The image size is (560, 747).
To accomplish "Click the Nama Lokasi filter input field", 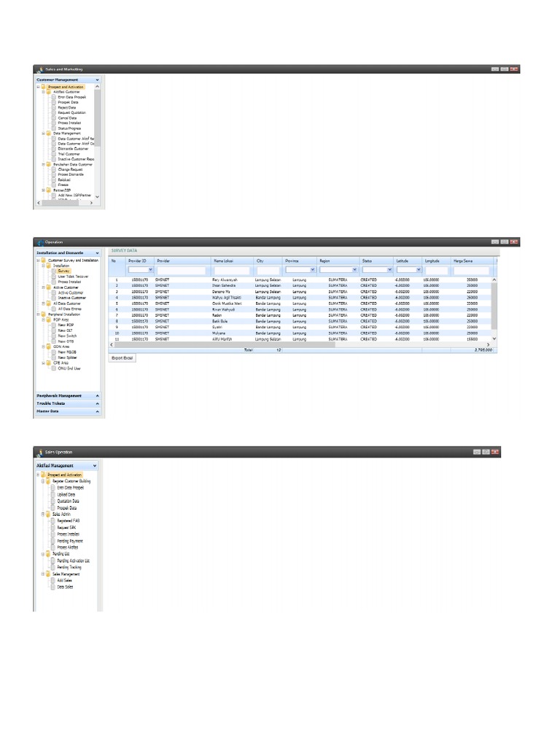I will 231,270.
